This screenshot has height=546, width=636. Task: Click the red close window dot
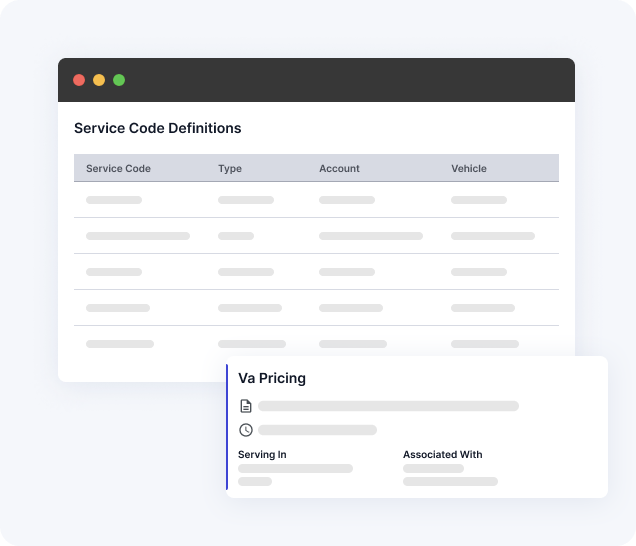coord(79,80)
